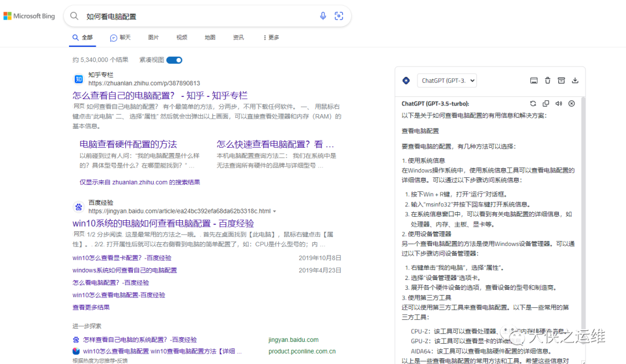Switch to the 地图 tab
The height and width of the screenshot is (364, 626).
coord(210,38)
